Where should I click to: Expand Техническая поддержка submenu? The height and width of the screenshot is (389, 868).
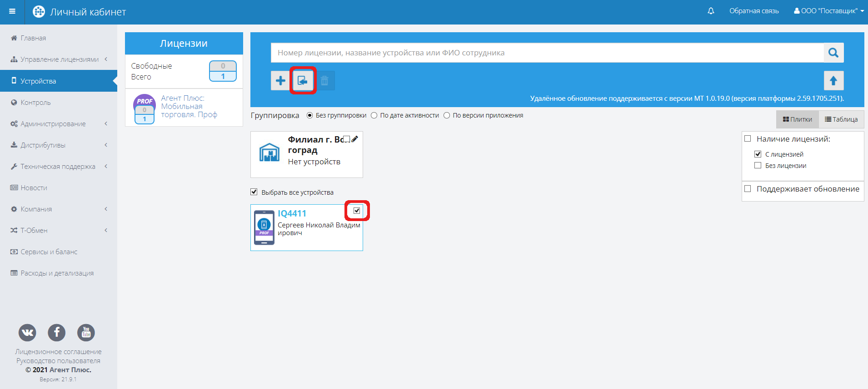[59, 167]
